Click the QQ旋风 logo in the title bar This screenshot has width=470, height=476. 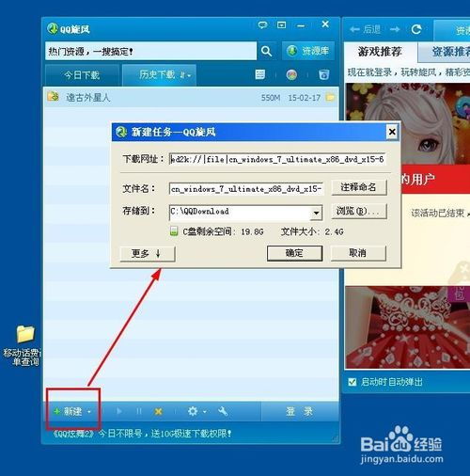(53, 29)
